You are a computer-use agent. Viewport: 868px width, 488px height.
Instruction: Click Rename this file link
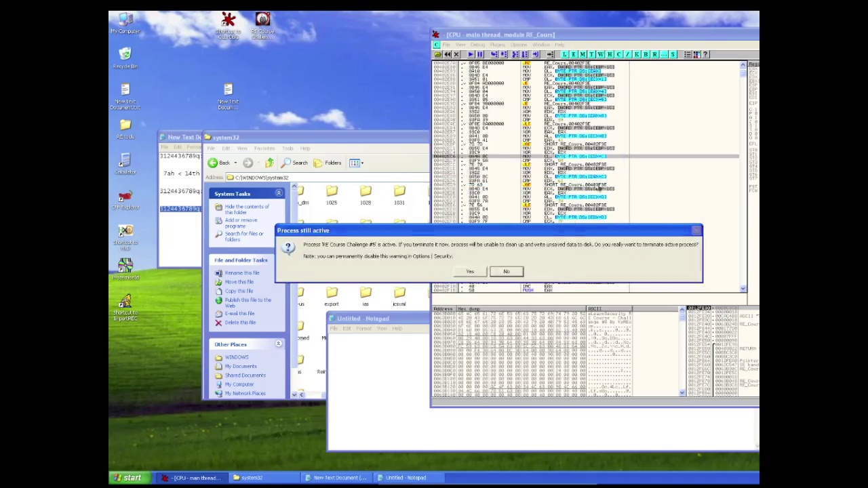242,272
